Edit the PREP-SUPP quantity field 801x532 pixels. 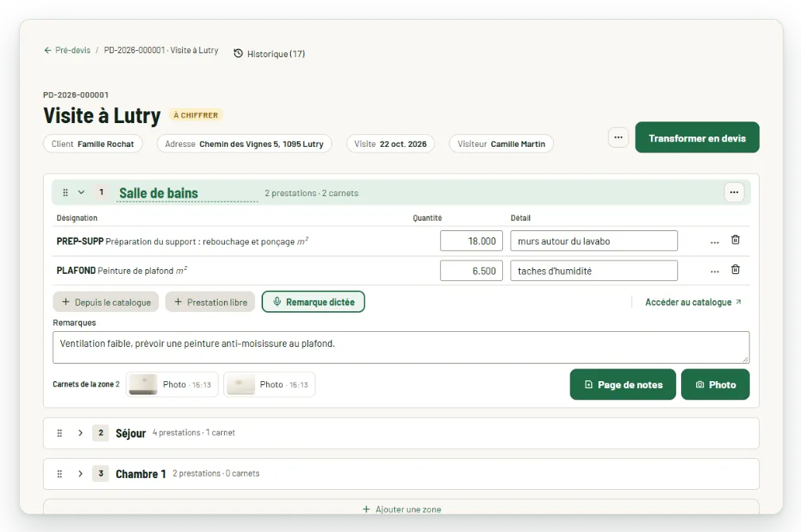click(471, 241)
